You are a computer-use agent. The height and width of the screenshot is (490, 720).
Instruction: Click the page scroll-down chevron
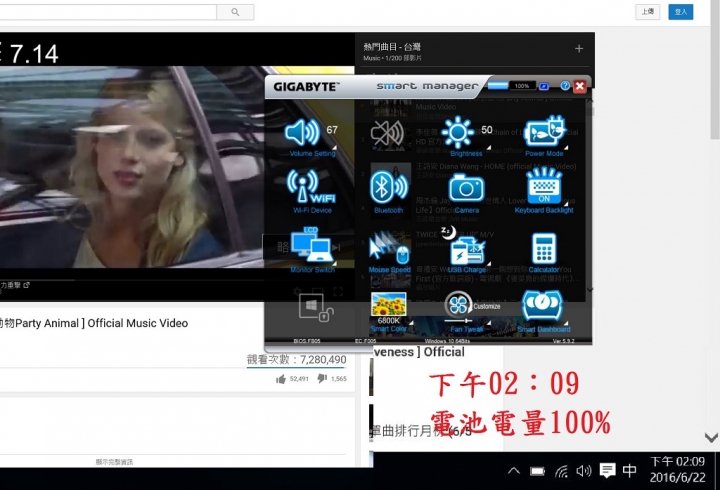[x=711, y=438]
